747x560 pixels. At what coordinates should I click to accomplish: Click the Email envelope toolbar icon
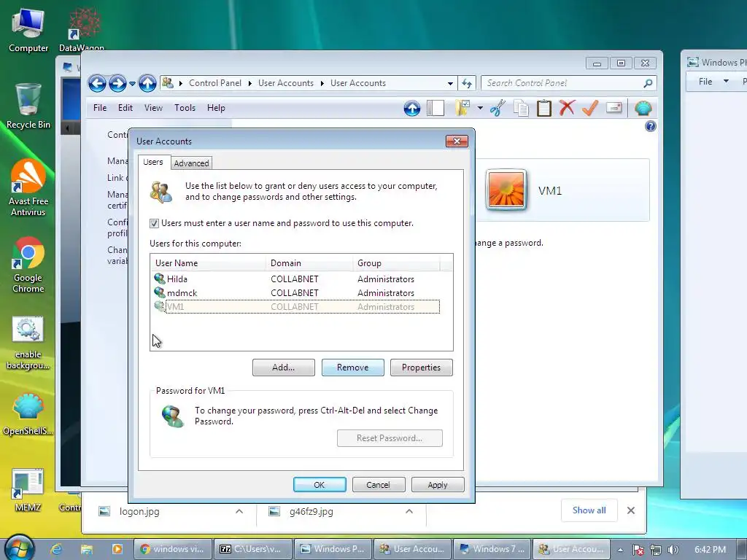pyautogui.click(x=614, y=108)
